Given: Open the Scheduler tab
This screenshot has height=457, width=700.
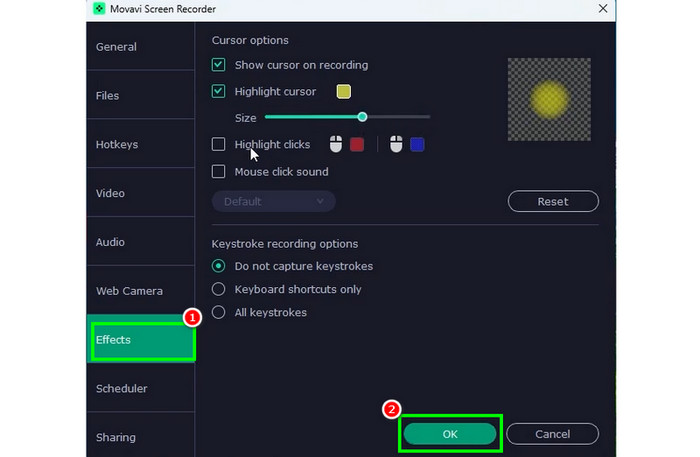Looking at the screenshot, I should click(141, 388).
